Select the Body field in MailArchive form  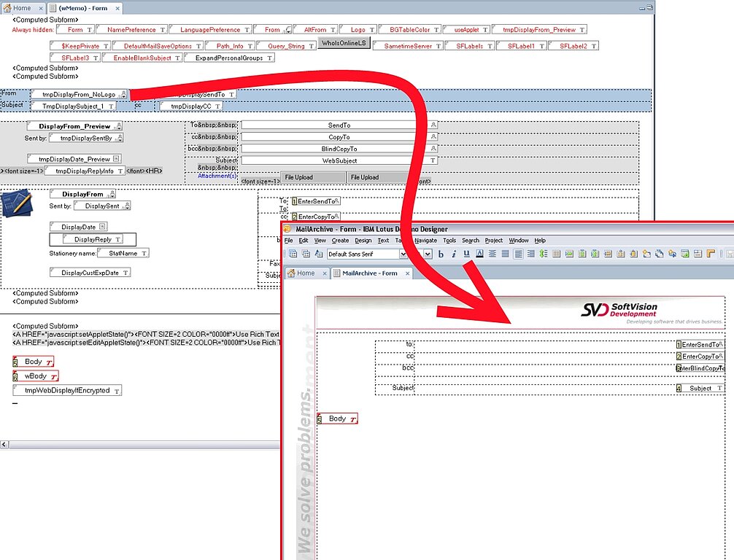[337, 419]
